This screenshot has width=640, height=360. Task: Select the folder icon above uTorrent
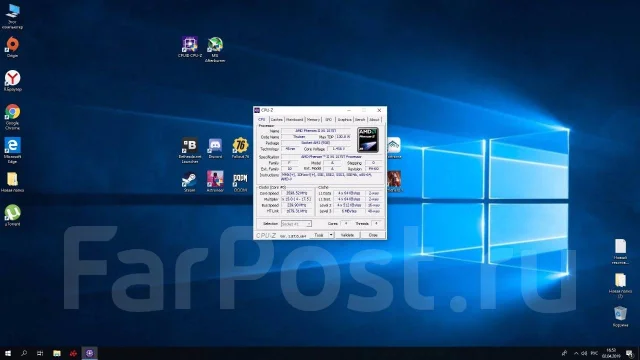[x=12, y=182]
